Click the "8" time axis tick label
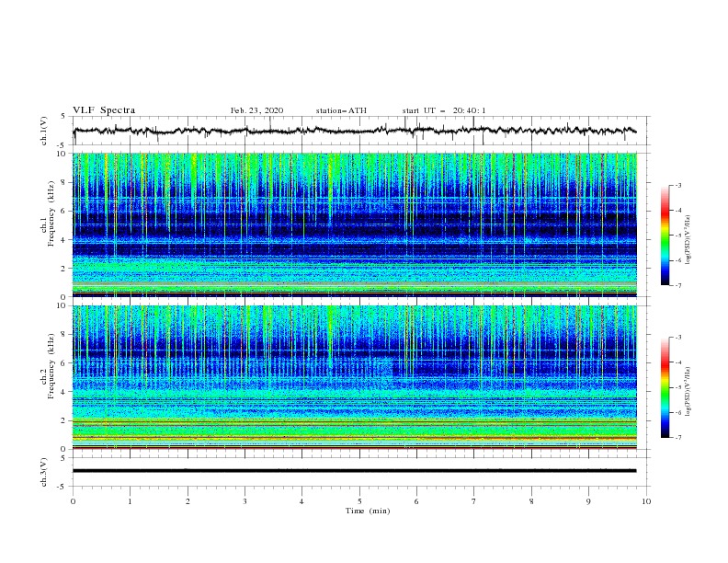The image size is (728, 563). [x=531, y=501]
